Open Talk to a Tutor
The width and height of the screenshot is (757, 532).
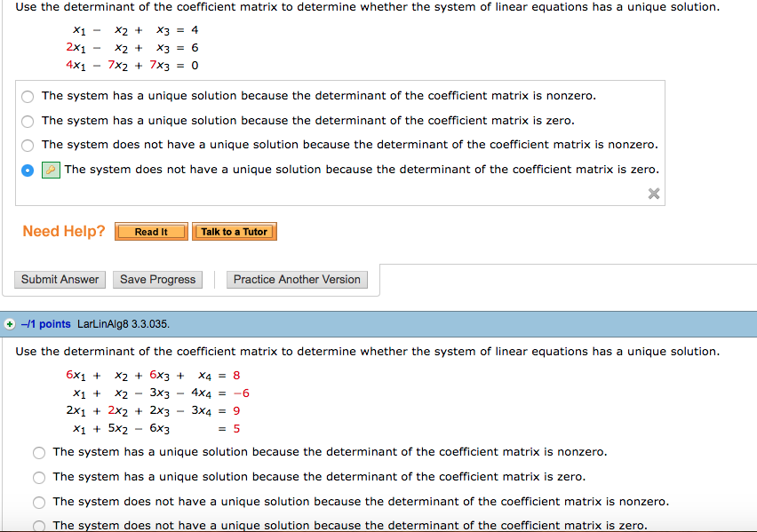[234, 231]
